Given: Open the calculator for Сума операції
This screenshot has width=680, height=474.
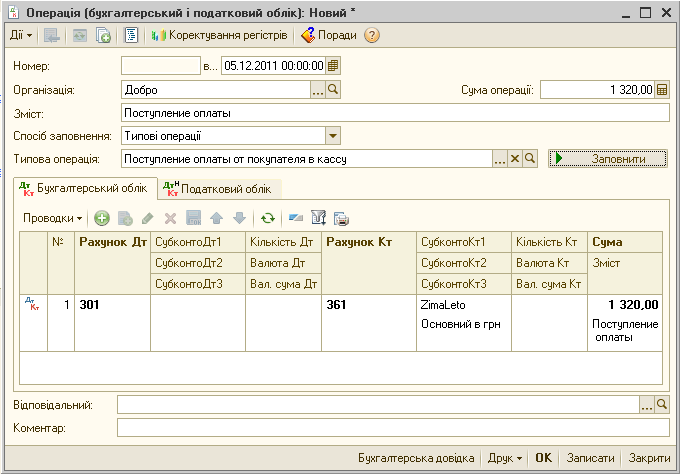Looking at the screenshot, I should (x=662, y=90).
